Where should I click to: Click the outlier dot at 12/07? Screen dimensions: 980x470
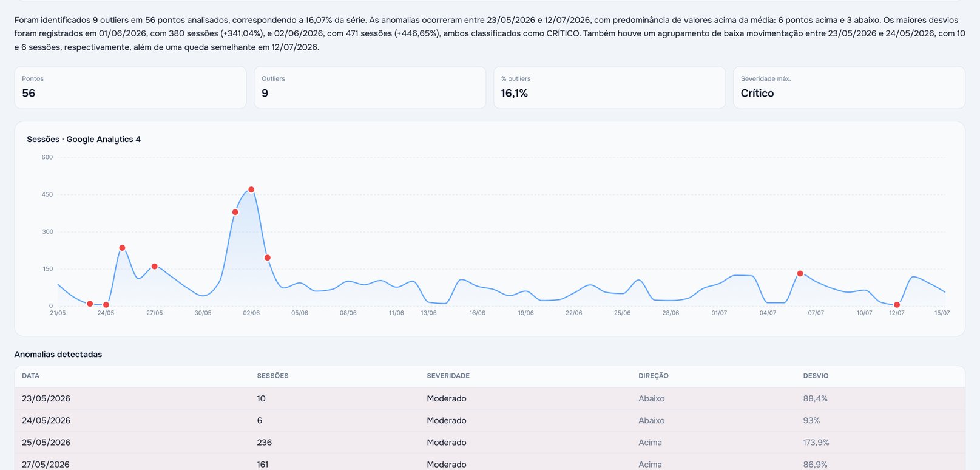coord(897,305)
